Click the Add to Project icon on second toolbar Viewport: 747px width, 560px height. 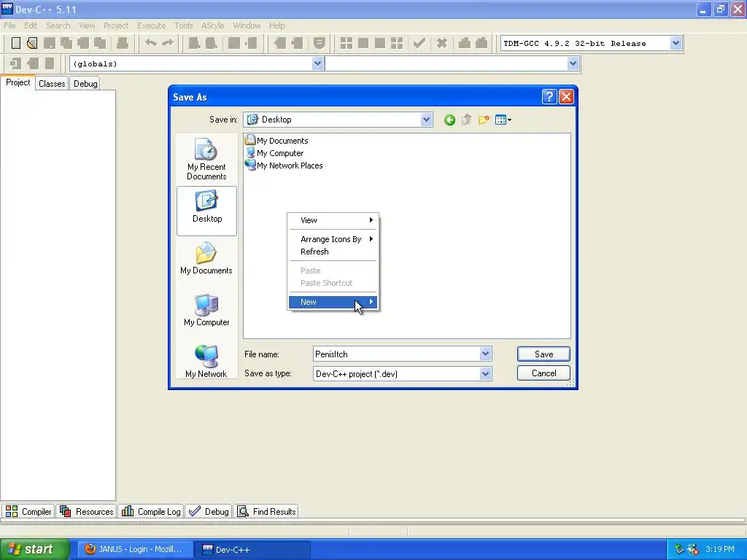click(x=16, y=63)
